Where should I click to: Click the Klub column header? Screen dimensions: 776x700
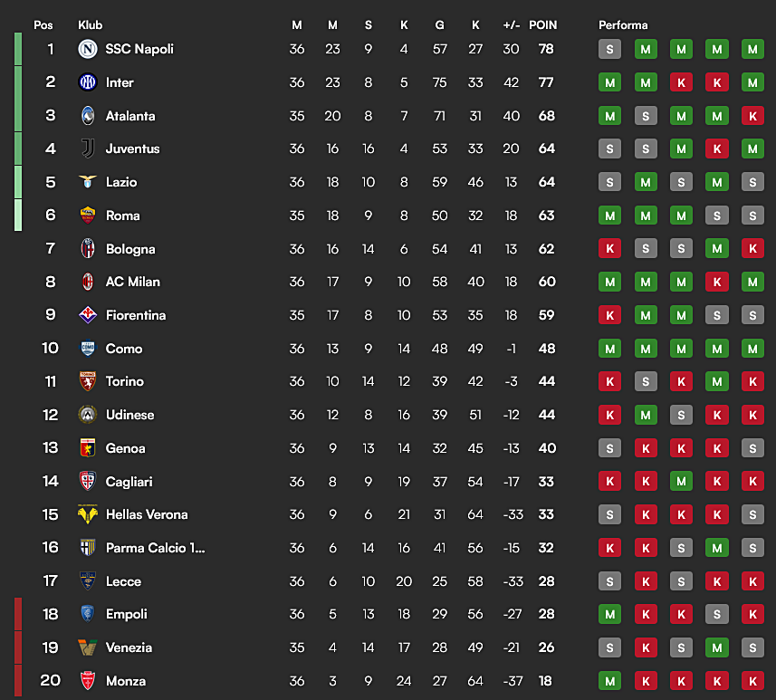click(90, 25)
